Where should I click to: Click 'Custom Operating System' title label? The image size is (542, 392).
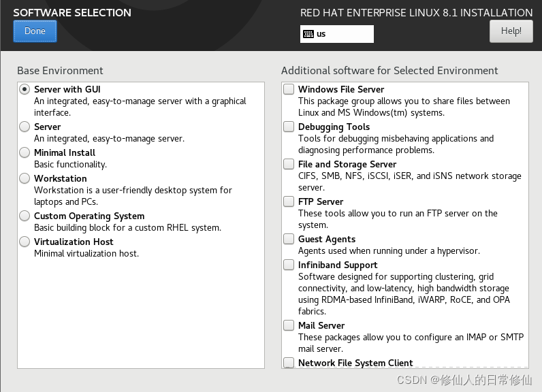tap(89, 216)
